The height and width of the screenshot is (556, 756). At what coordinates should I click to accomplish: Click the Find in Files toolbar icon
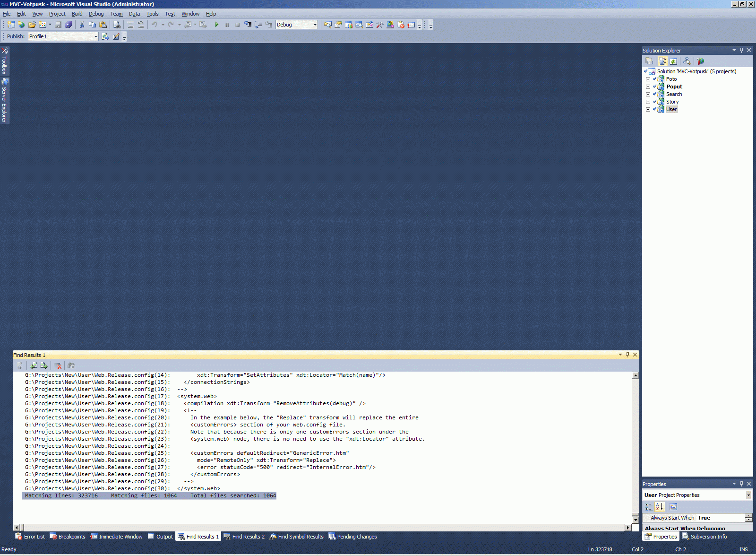click(x=117, y=25)
